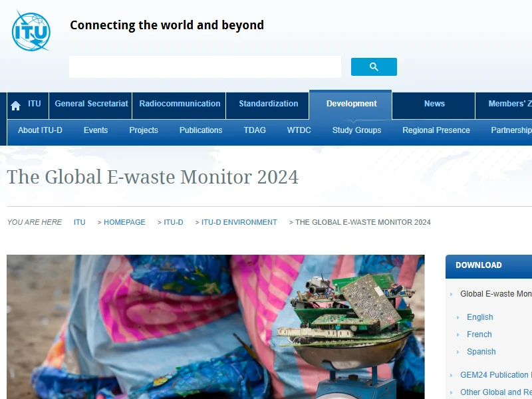Go to About ITU-D page
532x399 pixels.
click(x=40, y=130)
